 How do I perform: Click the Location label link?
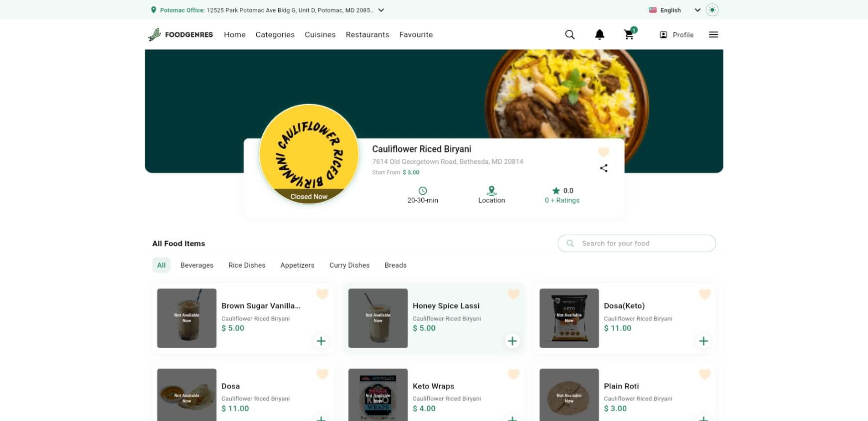pyautogui.click(x=492, y=200)
